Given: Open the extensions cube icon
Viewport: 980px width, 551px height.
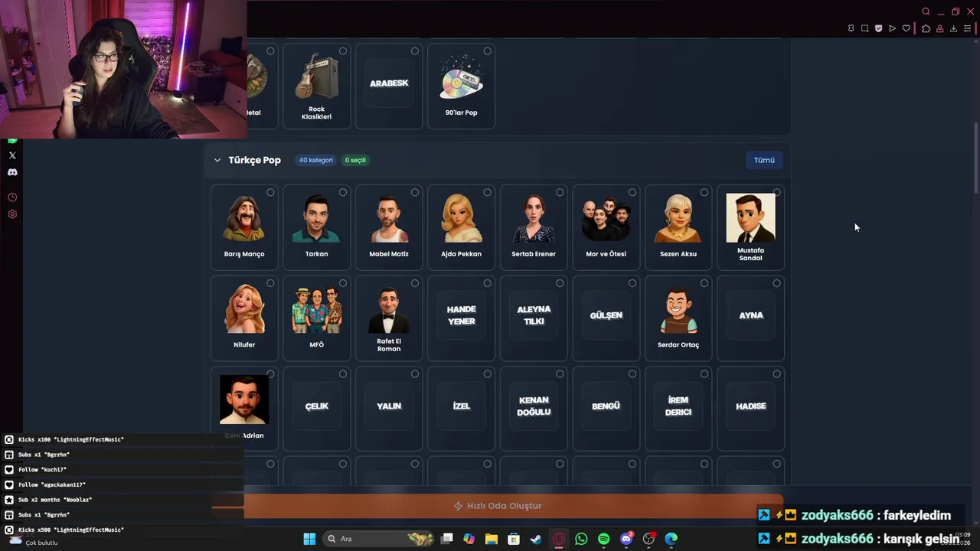Looking at the screenshot, I should [926, 28].
